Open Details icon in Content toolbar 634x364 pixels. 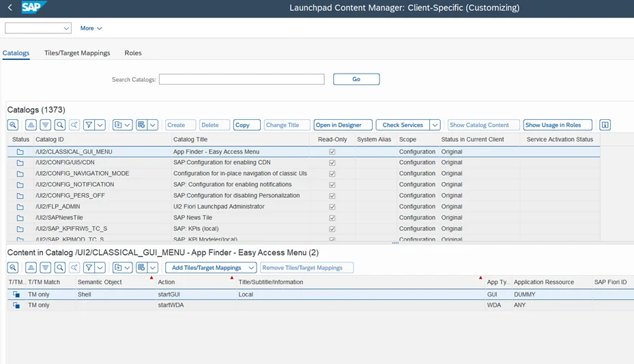pyautogui.click(x=13, y=267)
